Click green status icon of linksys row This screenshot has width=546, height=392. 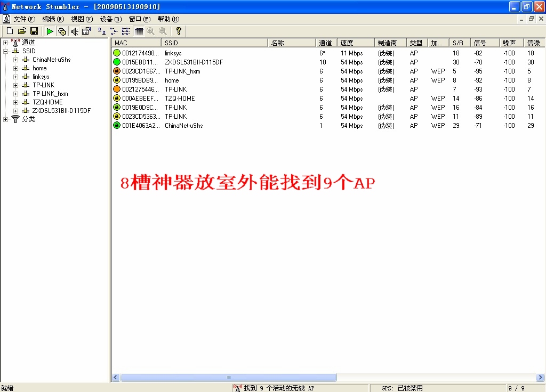(117, 53)
